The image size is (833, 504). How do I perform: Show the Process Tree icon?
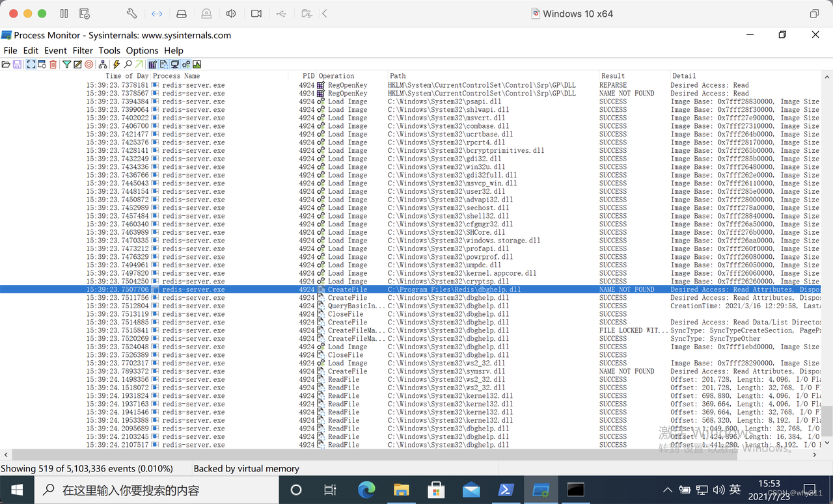point(103,64)
